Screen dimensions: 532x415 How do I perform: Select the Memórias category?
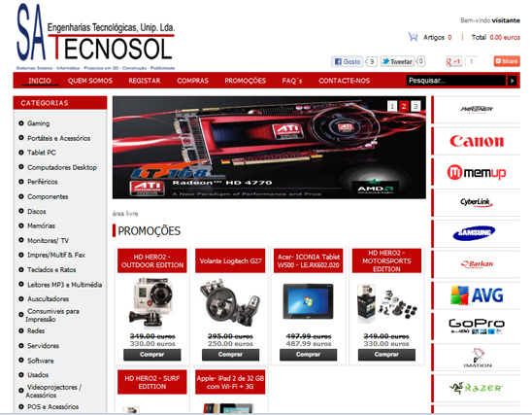pos(41,225)
